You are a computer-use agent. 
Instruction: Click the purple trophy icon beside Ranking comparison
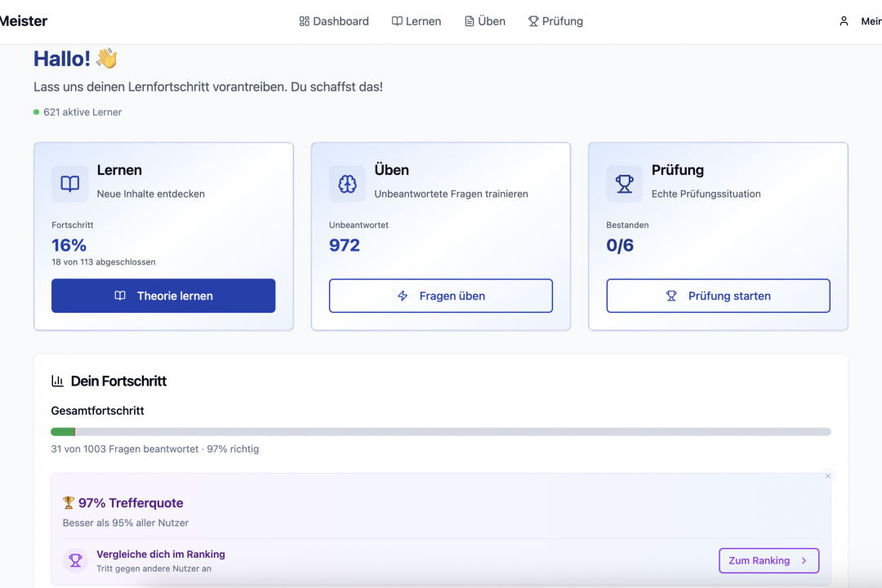[x=75, y=560]
